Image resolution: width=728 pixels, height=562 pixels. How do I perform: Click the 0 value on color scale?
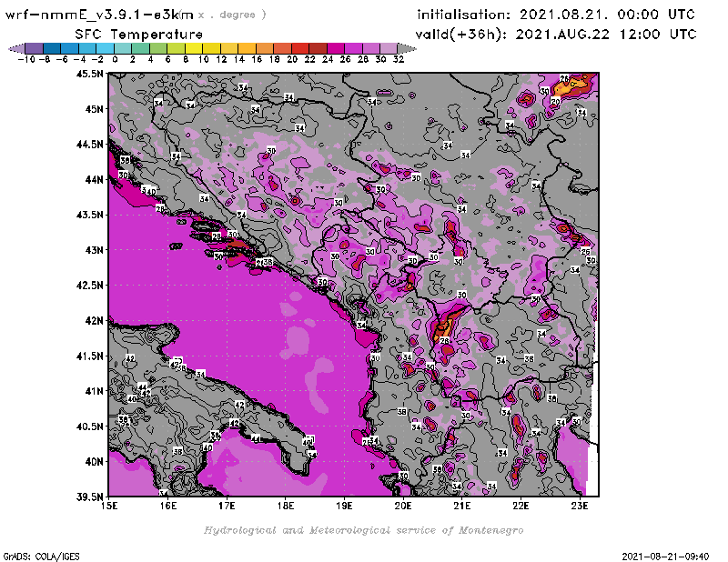[115, 59]
